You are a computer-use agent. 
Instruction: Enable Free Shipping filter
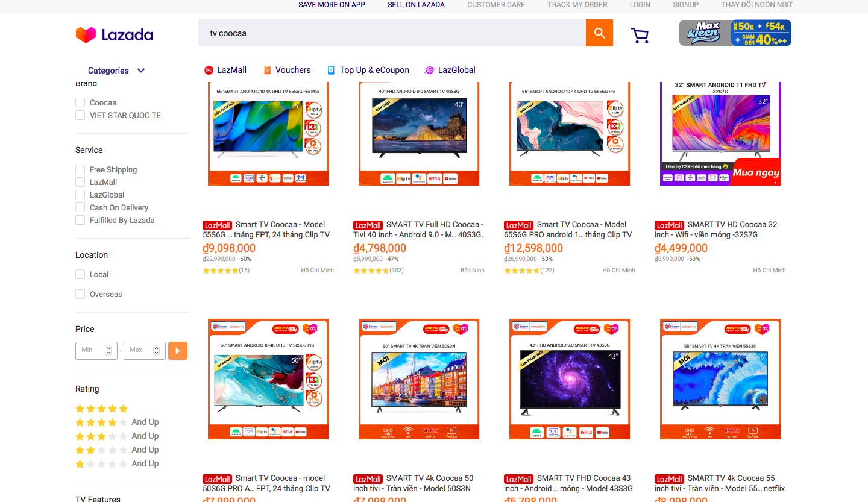tap(80, 169)
